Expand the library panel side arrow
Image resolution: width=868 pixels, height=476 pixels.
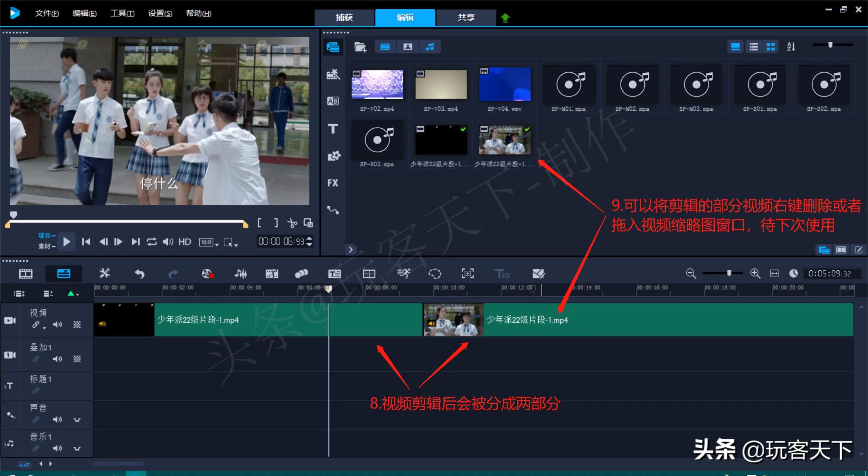351,249
